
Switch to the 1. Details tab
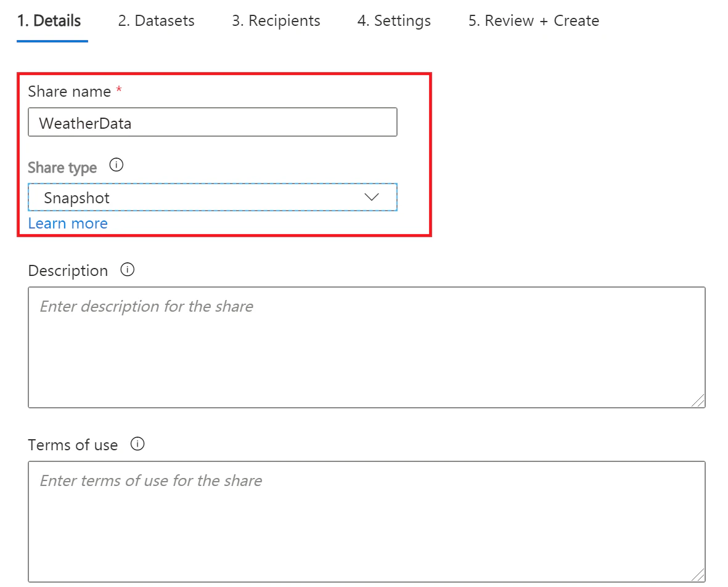pos(49,21)
